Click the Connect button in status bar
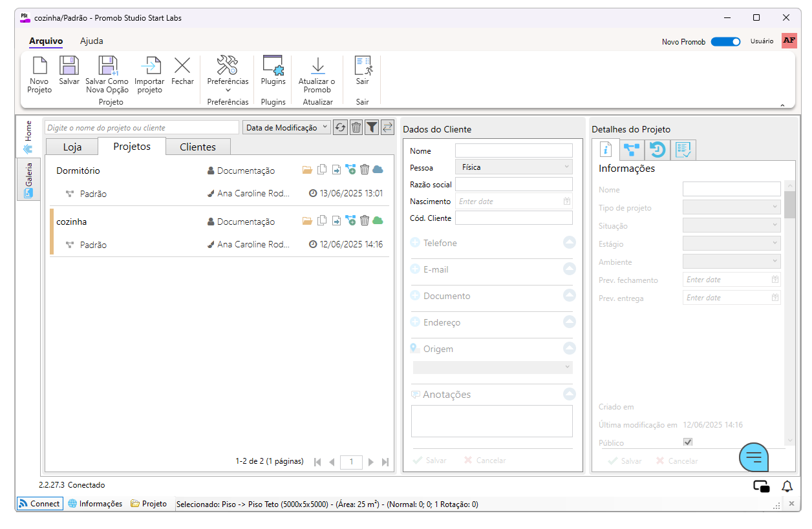 (x=40, y=504)
